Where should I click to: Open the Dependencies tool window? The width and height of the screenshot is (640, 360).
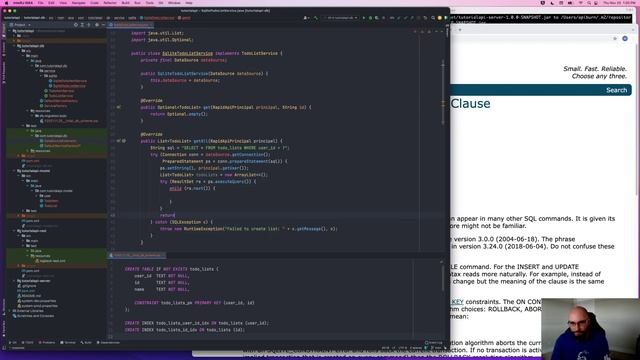[109, 342]
